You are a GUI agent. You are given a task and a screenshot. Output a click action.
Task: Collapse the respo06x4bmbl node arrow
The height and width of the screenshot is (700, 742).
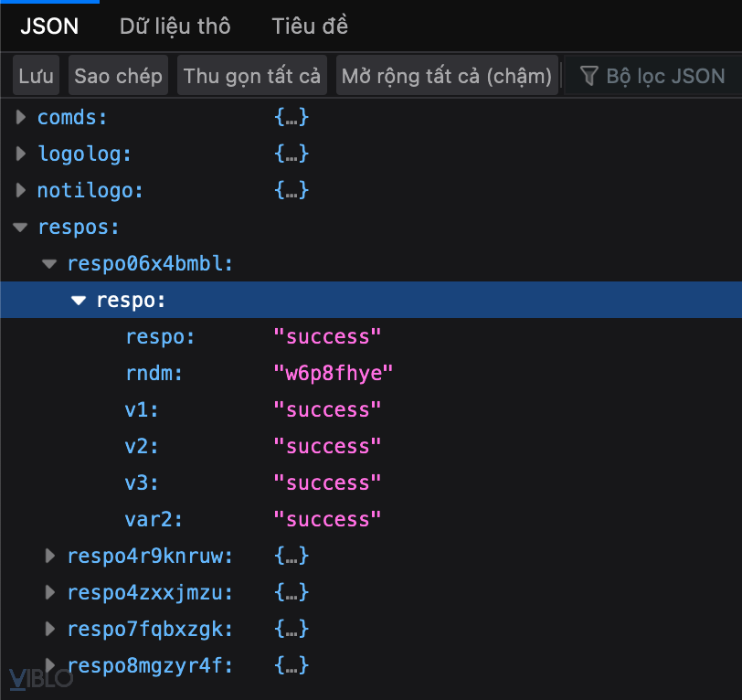pyautogui.click(x=50, y=264)
